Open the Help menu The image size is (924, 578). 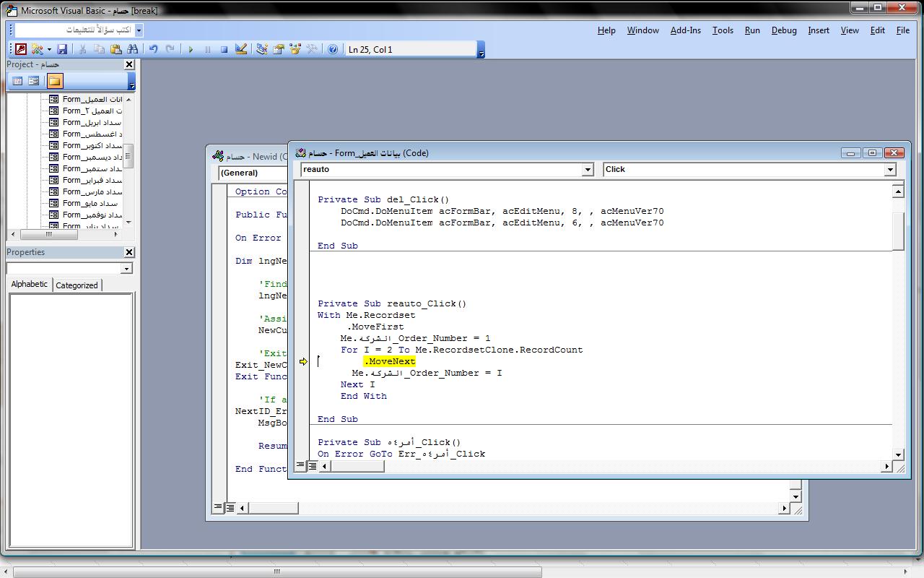point(606,30)
